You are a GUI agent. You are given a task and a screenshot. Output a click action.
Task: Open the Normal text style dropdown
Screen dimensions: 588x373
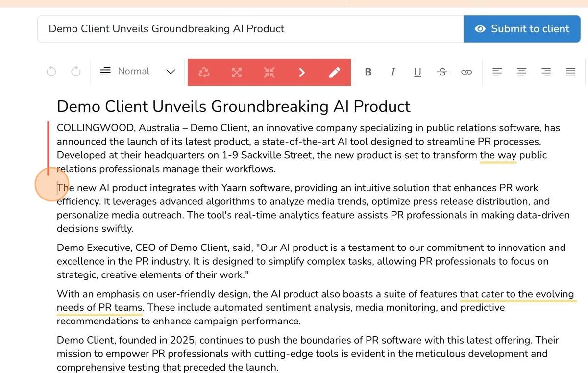pyautogui.click(x=138, y=72)
